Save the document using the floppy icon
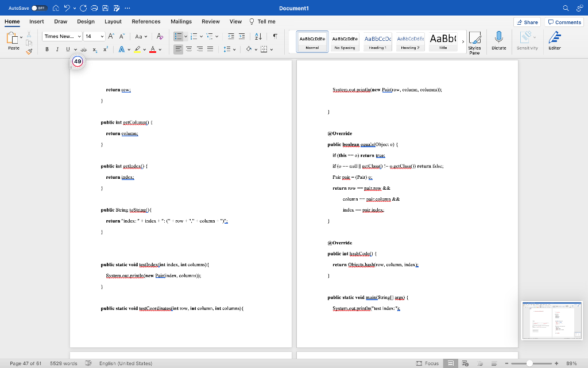This screenshot has height=368, width=588. point(106,8)
